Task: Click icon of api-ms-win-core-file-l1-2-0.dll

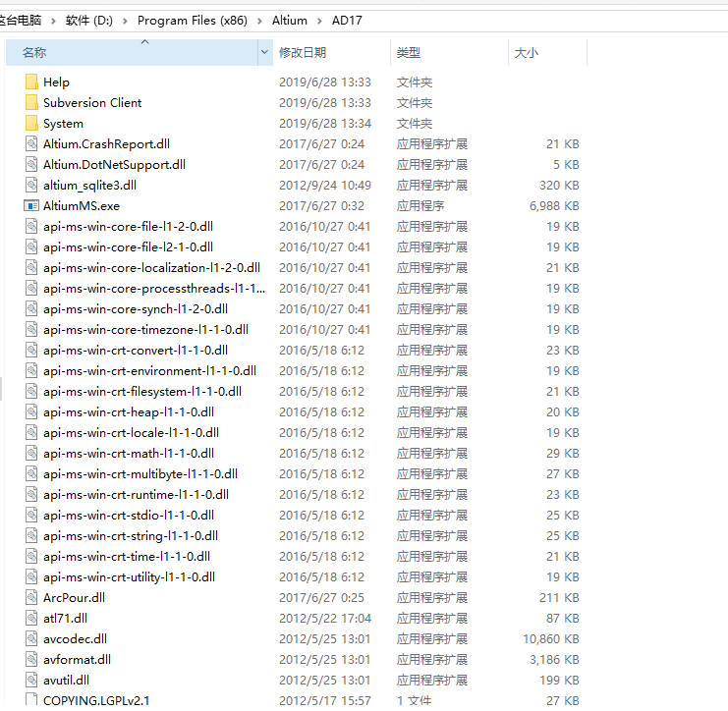Action: click(x=31, y=226)
